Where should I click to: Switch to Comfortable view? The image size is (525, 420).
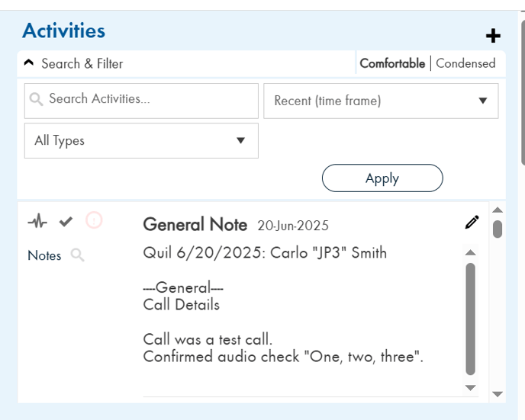(392, 63)
